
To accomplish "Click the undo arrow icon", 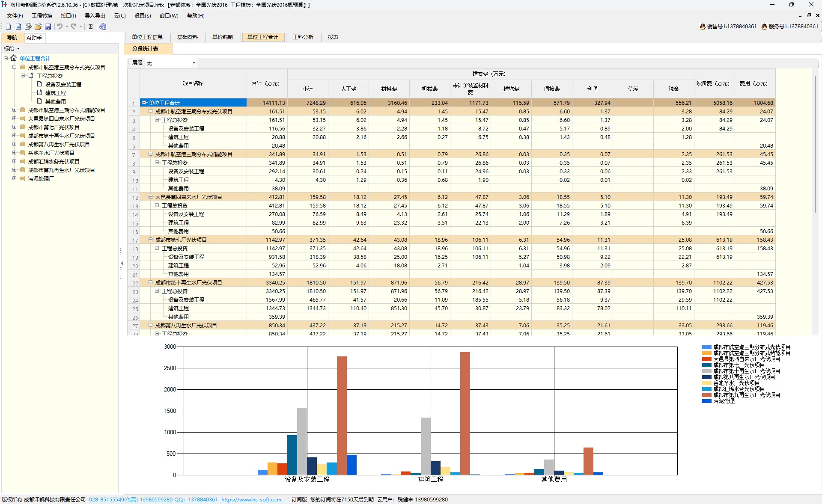I will coord(60,27).
